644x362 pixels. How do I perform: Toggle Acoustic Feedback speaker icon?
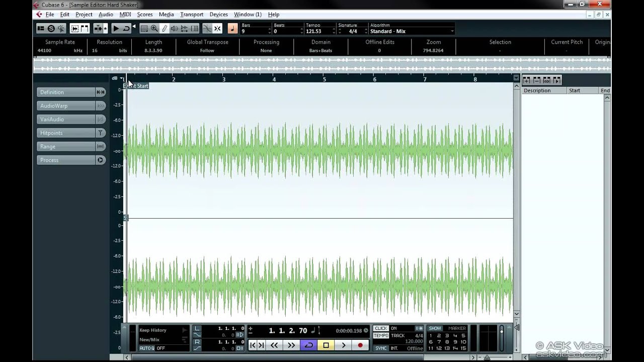(x=61, y=29)
